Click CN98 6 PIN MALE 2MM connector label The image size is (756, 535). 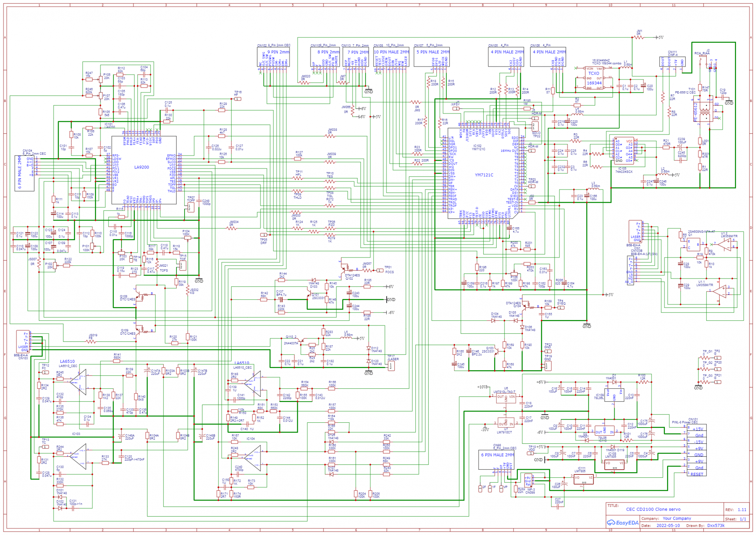(498, 455)
